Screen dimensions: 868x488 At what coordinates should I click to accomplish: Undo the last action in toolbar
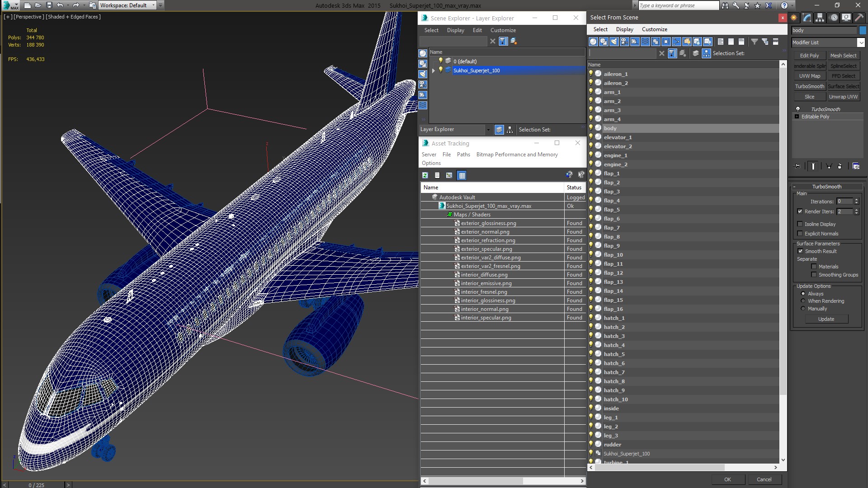60,5
